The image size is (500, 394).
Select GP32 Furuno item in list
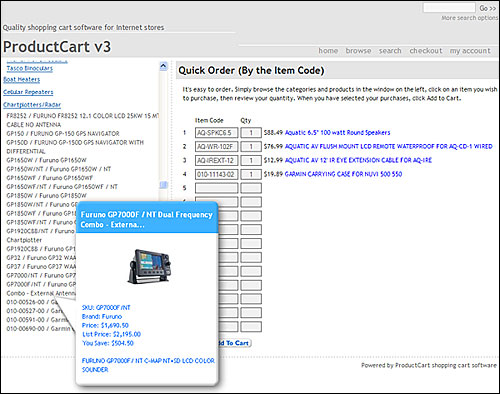41,258
